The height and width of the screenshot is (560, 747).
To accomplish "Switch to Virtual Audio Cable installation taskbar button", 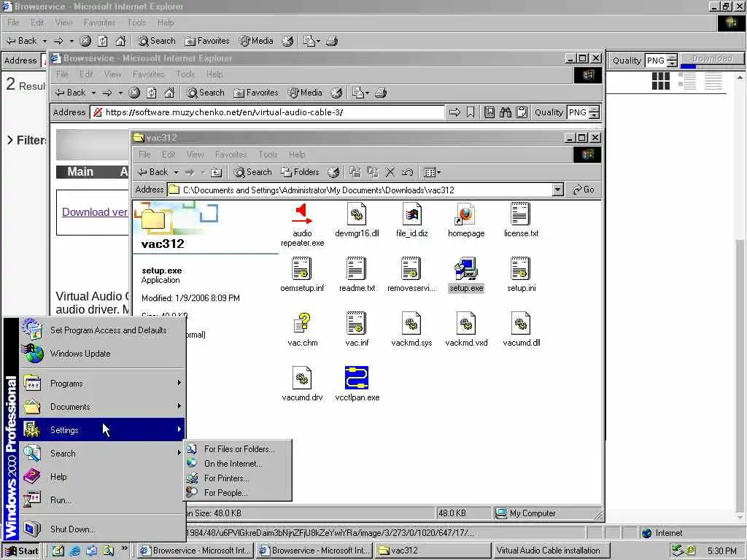I will click(x=551, y=551).
